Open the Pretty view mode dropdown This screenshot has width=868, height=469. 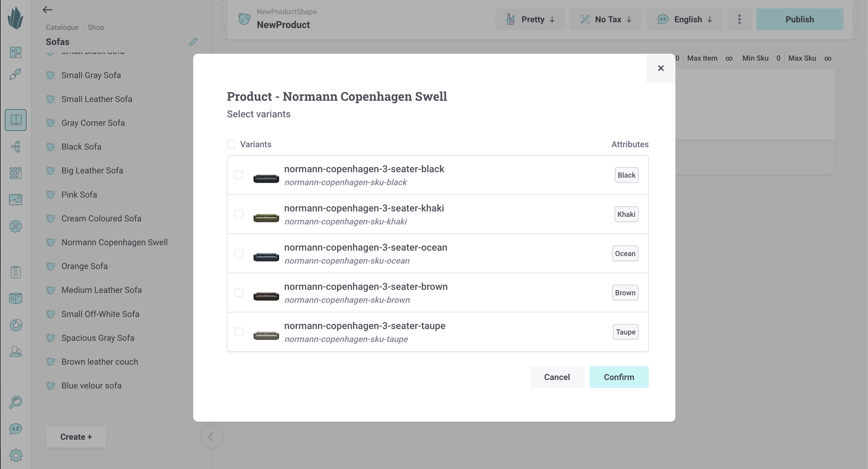click(x=530, y=19)
